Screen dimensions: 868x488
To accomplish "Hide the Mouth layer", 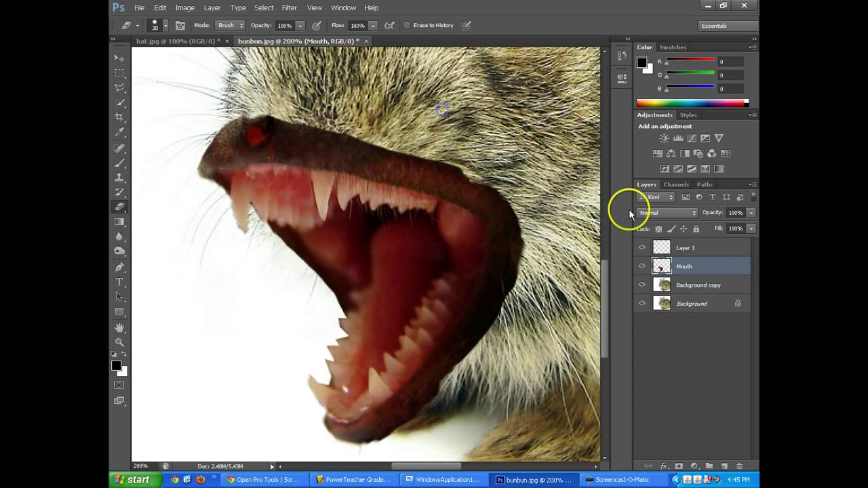I will click(x=642, y=266).
